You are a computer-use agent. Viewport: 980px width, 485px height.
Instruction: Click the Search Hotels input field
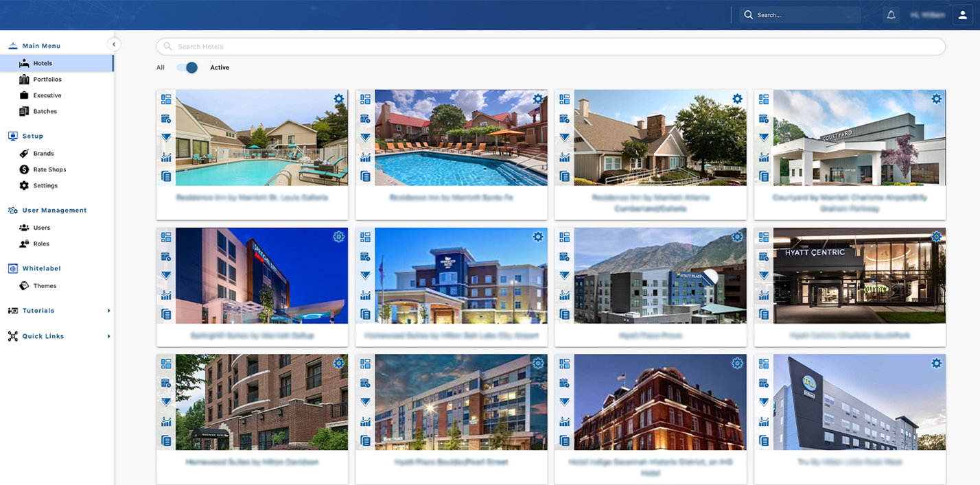coord(550,47)
